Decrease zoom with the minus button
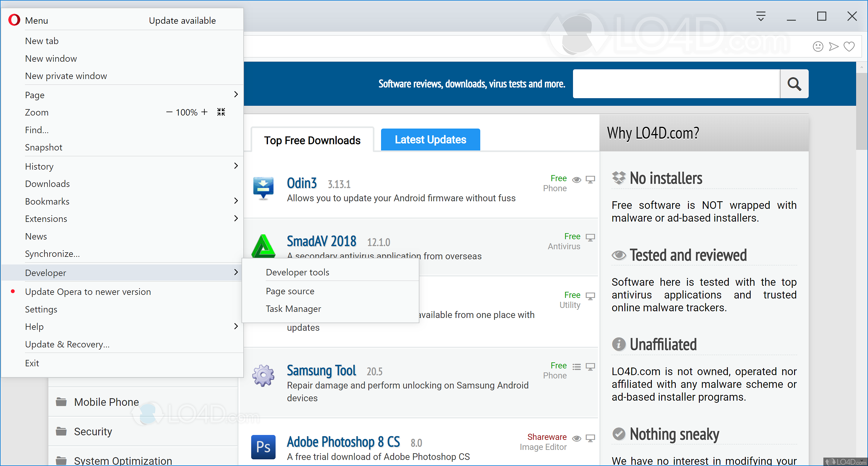 tap(169, 112)
